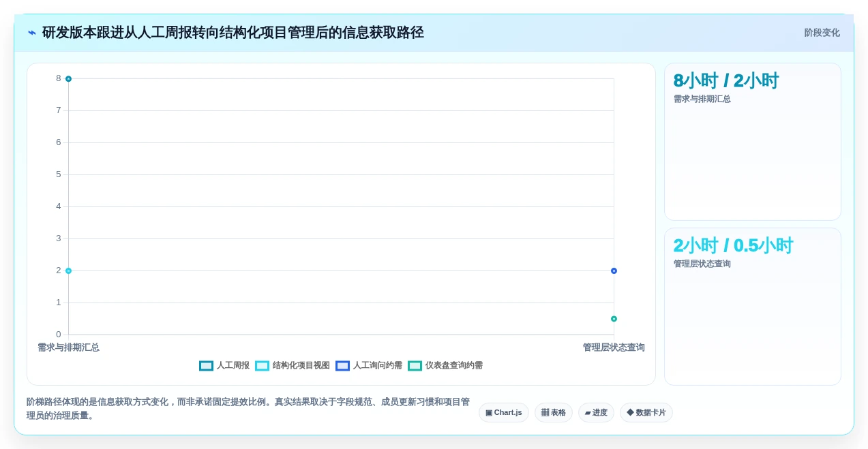Viewport: 868px width, 449px height.
Task: Click the y-axis label 5
Action: tap(59, 174)
